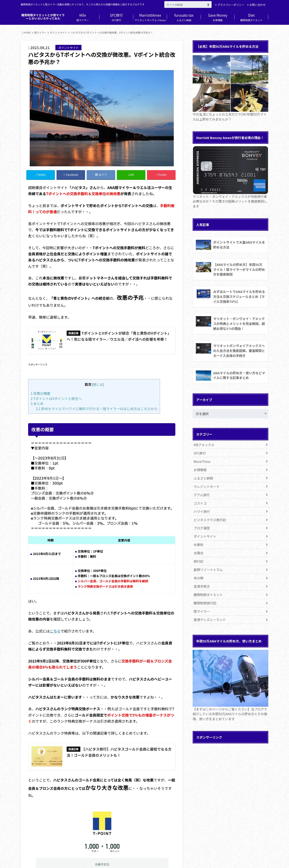
Task: Open popular post ANAマイルの貯め方・使い方など
Action: (x=230, y=375)
